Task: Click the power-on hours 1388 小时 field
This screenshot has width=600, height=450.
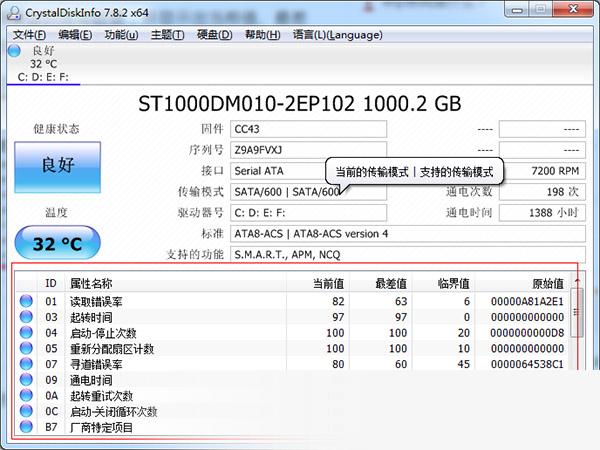Action: click(542, 213)
